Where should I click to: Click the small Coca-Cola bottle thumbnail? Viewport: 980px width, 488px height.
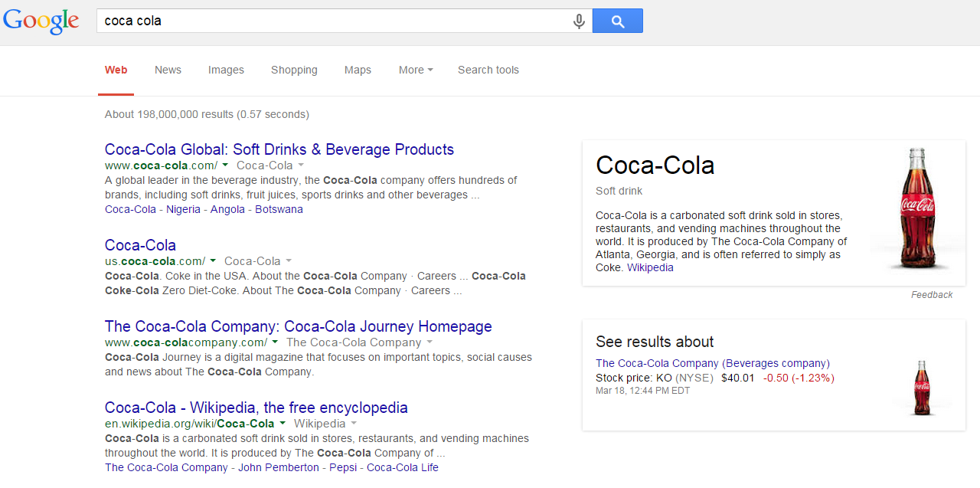point(922,387)
